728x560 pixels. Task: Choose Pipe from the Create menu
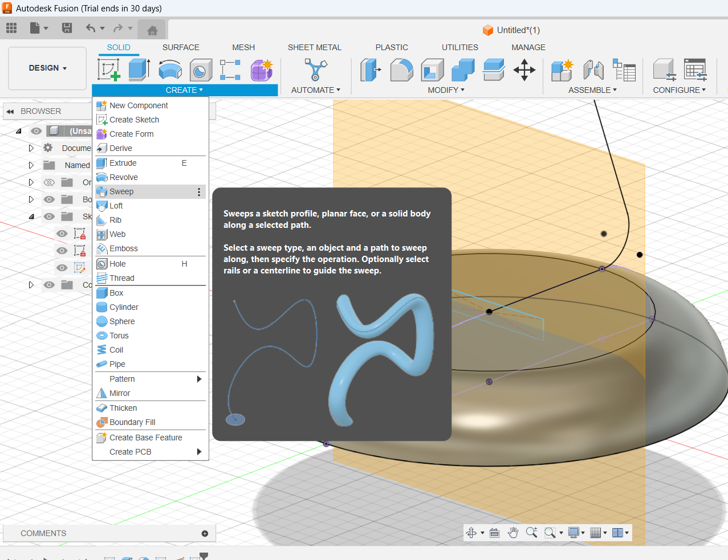151,364
